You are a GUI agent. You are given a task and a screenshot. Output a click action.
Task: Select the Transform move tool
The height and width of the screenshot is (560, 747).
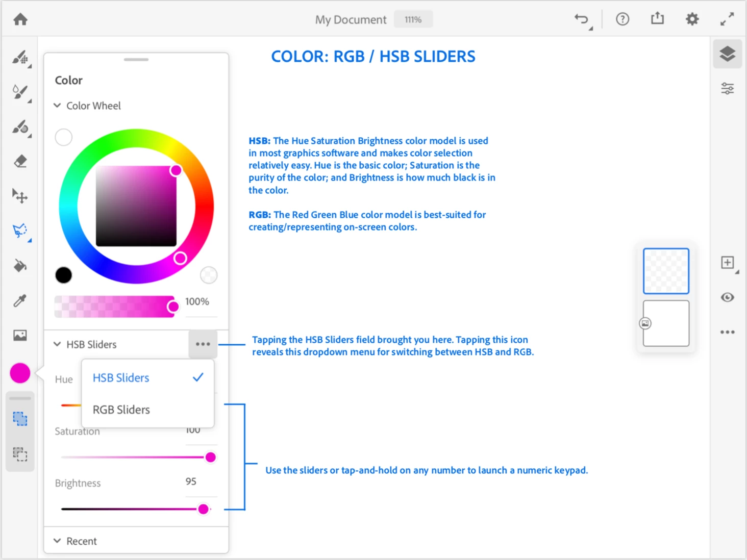click(x=20, y=196)
